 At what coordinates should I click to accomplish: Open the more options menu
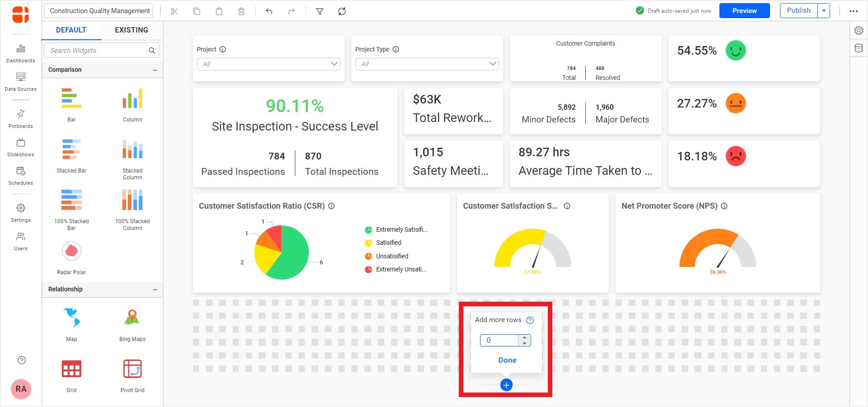853,11
